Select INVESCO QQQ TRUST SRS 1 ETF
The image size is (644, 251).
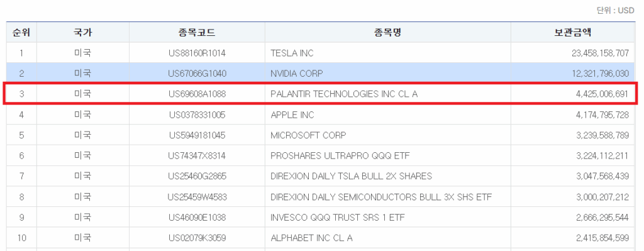click(x=338, y=217)
